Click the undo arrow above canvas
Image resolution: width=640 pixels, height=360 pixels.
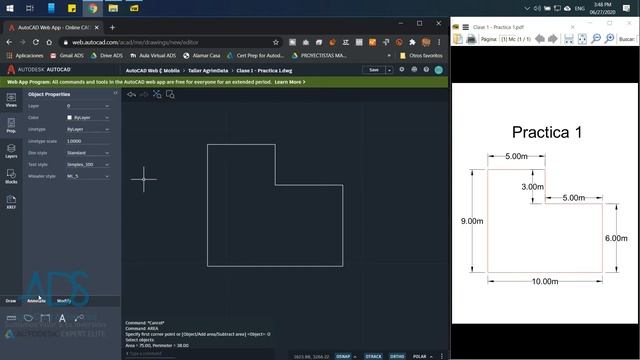(x=131, y=94)
